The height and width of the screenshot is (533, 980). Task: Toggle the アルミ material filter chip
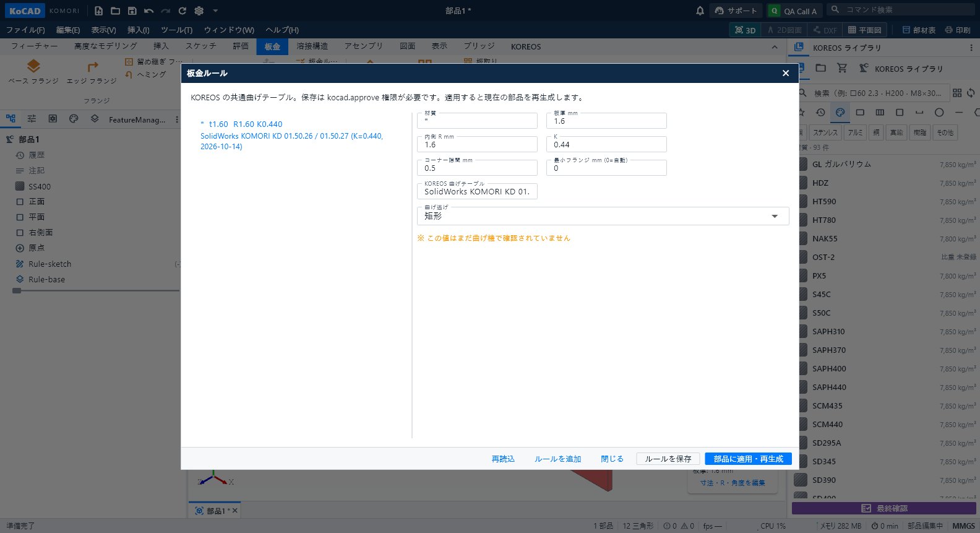tap(855, 132)
